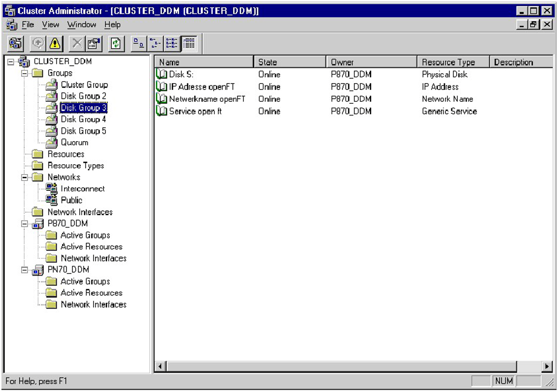
Task: Select the Disk S: resource icon
Action: [x=162, y=74]
